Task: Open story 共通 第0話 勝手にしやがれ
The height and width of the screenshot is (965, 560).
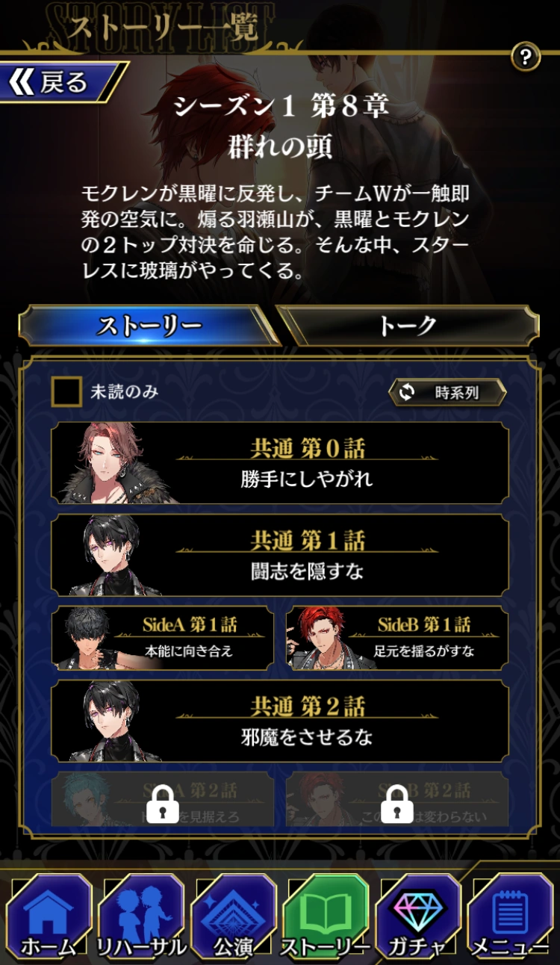Action: (280, 463)
